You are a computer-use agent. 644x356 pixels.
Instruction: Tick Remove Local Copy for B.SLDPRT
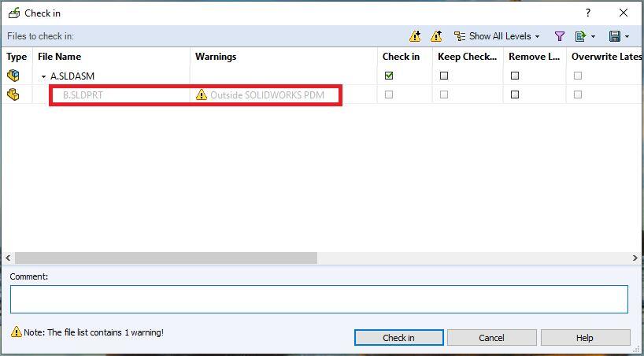tap(515, 95)
